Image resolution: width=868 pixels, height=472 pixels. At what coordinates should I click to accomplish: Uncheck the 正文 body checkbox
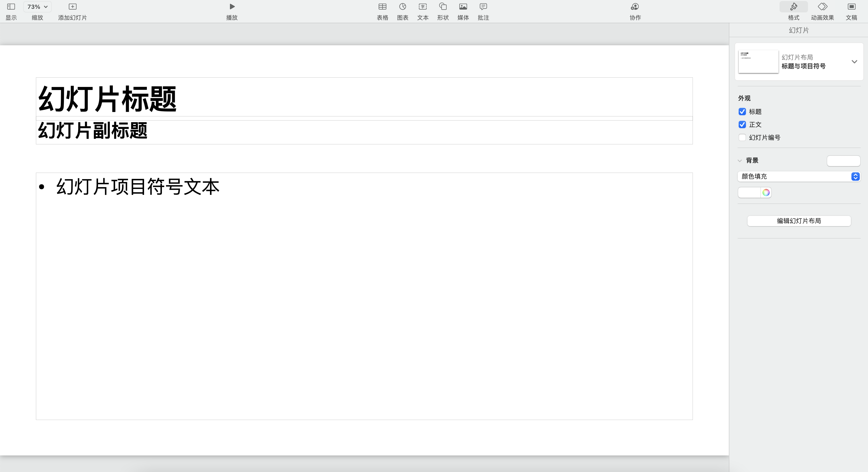pyautogui.click(x=742, y=125)
